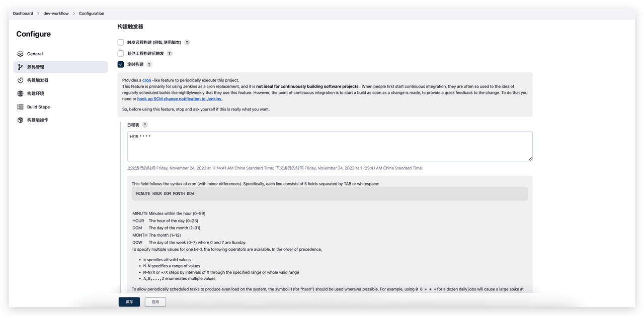Click the 源码管理 branch icon

click(x=20, y=67)
